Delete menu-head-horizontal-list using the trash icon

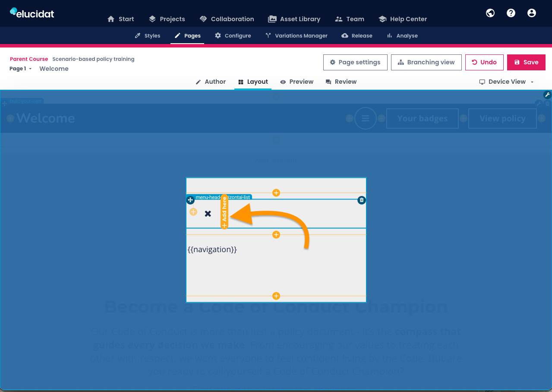coord(361,200)
